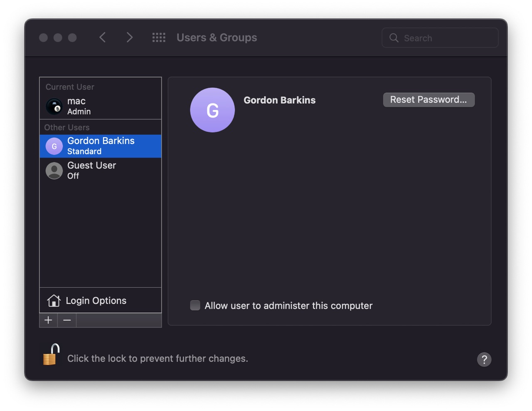Click 'Click the lock to prevent further changes' text
This screenshot has width=532, height=411.
click(x=158, y=359)
